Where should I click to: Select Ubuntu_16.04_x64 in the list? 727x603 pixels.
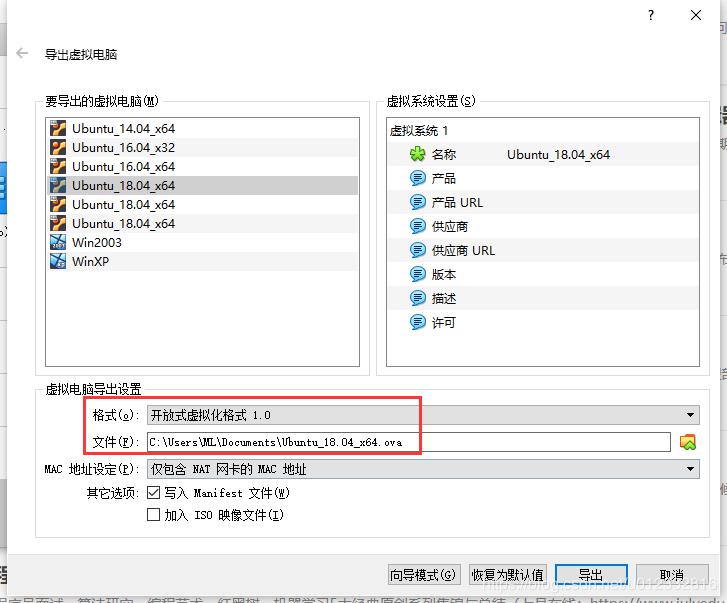coord(203,166)
